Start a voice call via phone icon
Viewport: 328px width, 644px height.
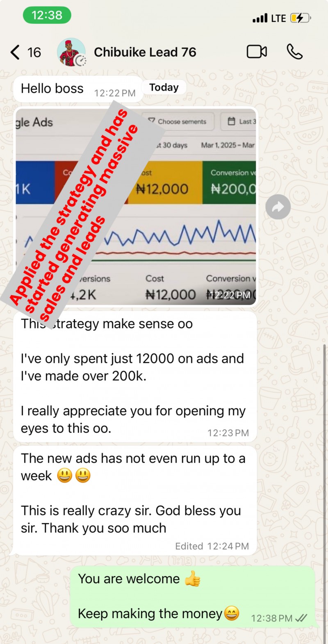[x=294, y=52]
